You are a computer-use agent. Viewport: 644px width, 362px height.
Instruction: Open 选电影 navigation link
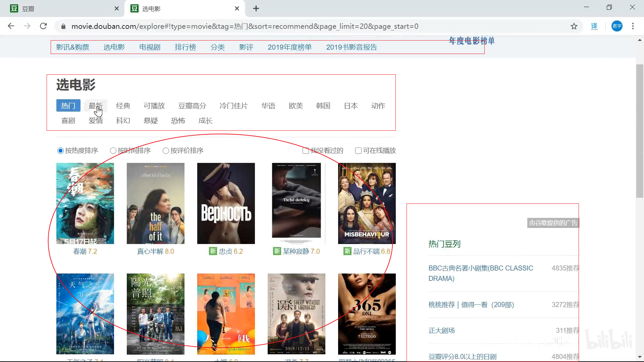[x=114, y=47]
